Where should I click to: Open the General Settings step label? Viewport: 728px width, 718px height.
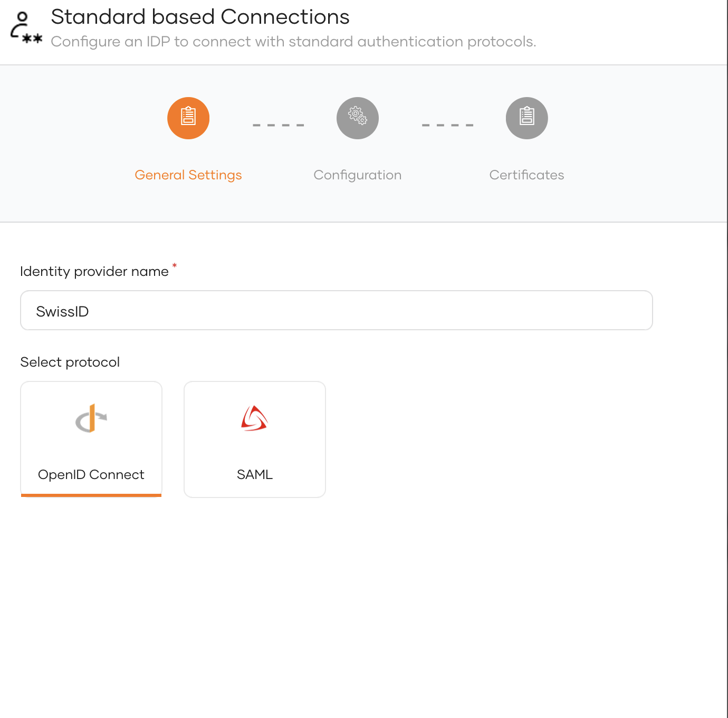click(188, 175)
